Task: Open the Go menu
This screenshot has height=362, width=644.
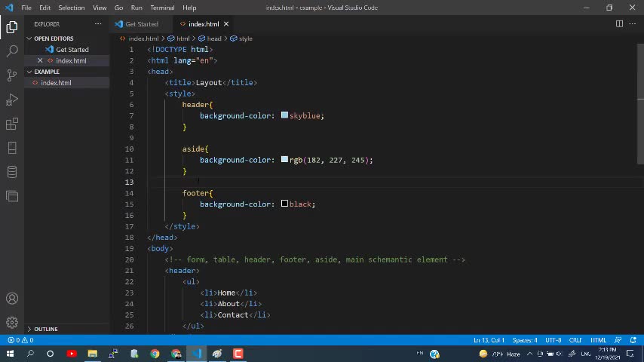Action: pos(118,8)
